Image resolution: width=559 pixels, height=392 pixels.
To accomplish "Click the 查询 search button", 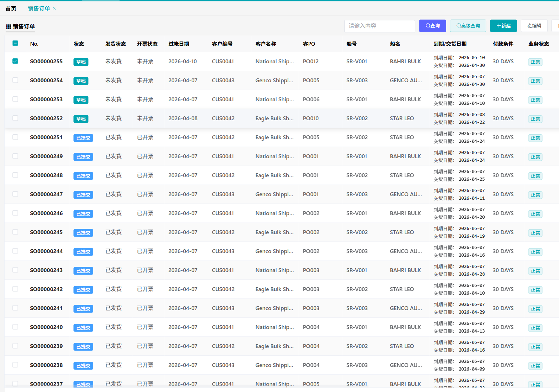I will point(432,26).
